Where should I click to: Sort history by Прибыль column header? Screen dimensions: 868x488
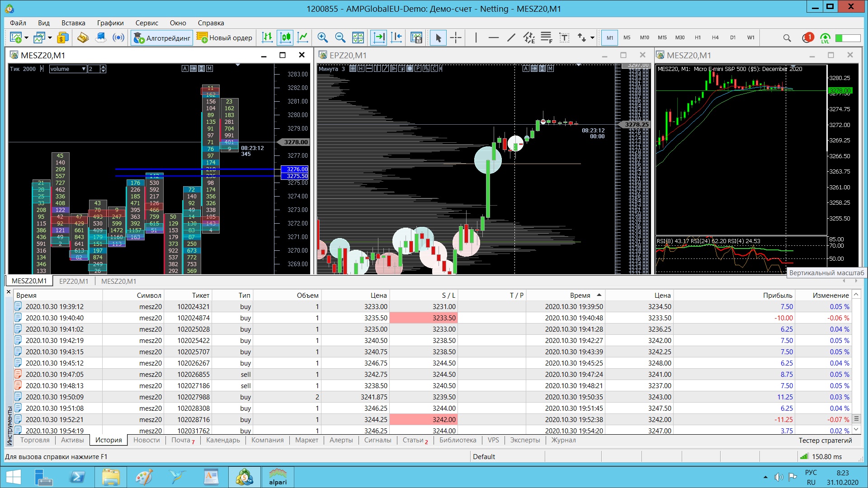(777, 296)
